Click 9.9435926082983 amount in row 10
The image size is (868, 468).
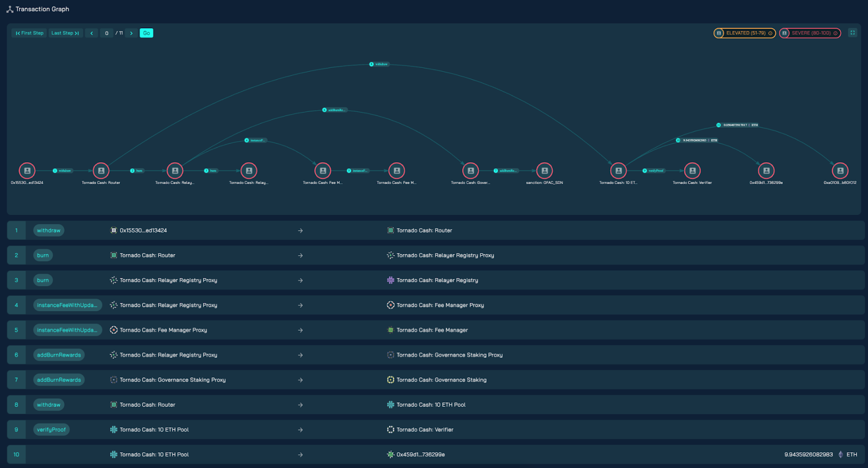coord(808,454)
